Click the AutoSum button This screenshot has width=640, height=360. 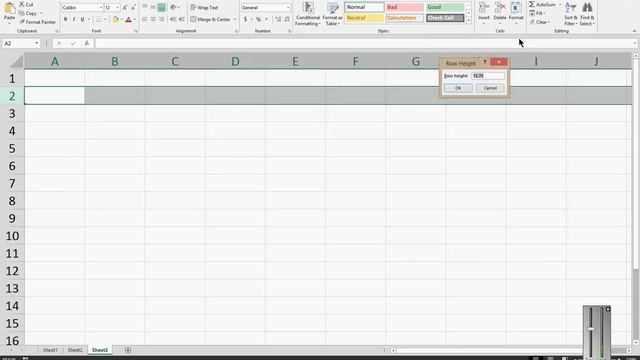click(x=542, y=4)
